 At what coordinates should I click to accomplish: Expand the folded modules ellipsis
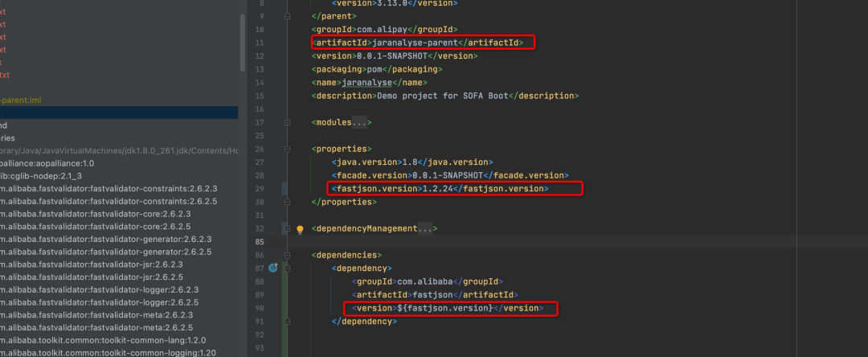pos(362,122)
